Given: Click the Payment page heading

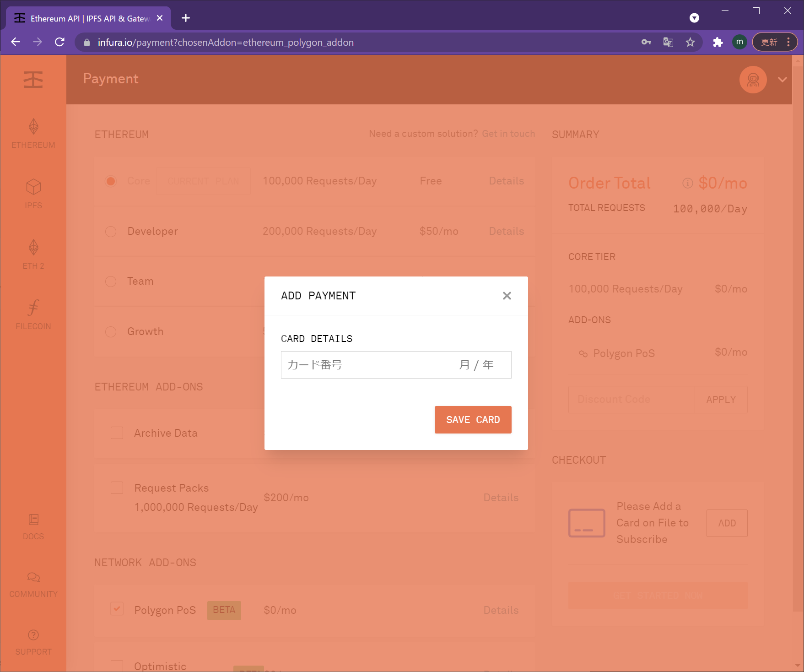Looking at the screenshot, I should (111, 79).
